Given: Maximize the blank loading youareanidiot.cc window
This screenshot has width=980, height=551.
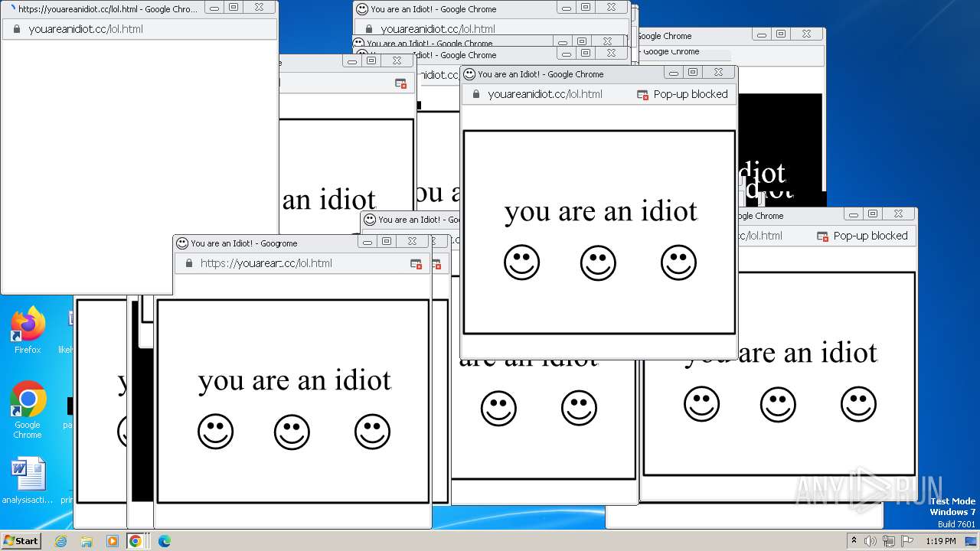Looking at the screenshot, I should [x=234, y=7].
